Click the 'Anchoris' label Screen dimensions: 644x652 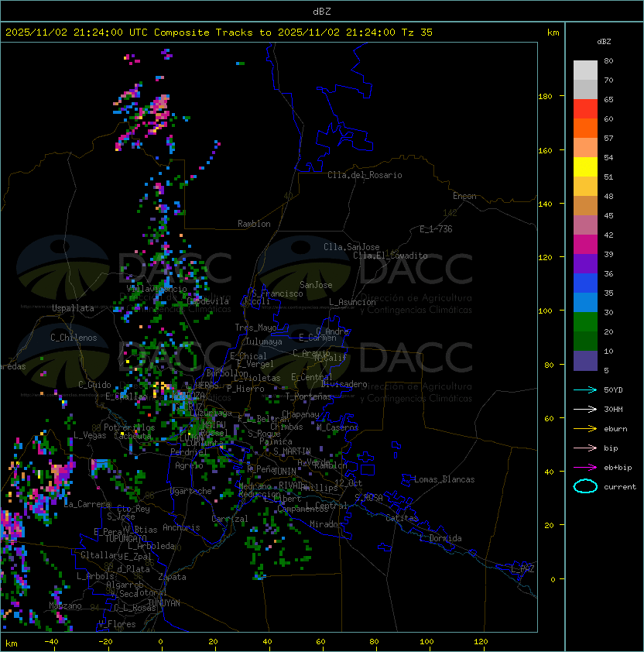(x=181, y=527)
